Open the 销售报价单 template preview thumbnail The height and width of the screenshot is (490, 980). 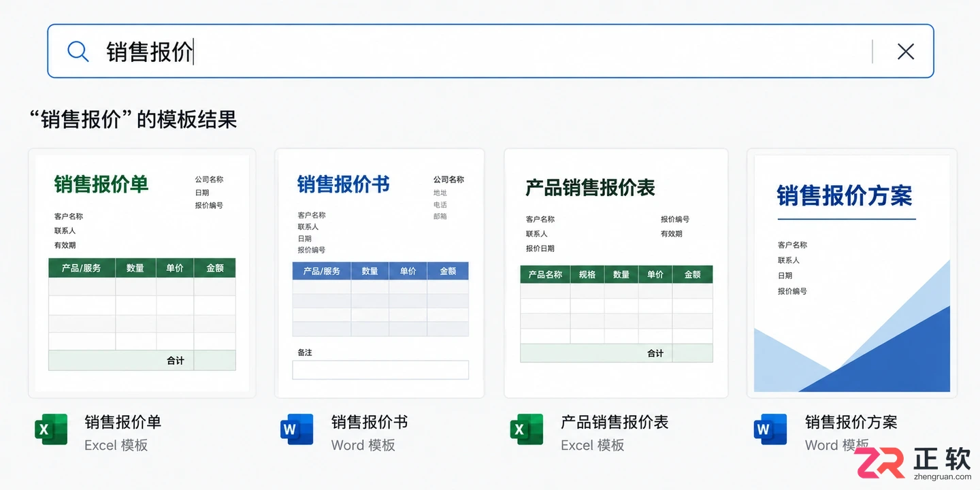[x=142, y=273]
